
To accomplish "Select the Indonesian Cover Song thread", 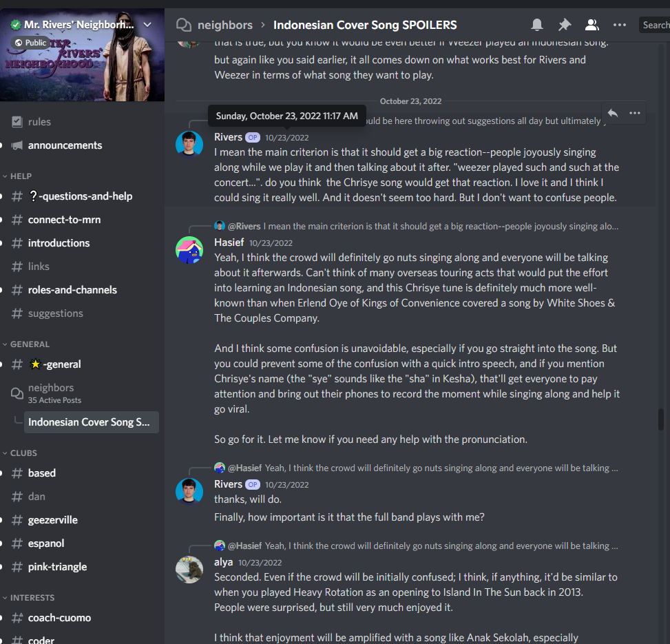I will [x=92, y=422].
